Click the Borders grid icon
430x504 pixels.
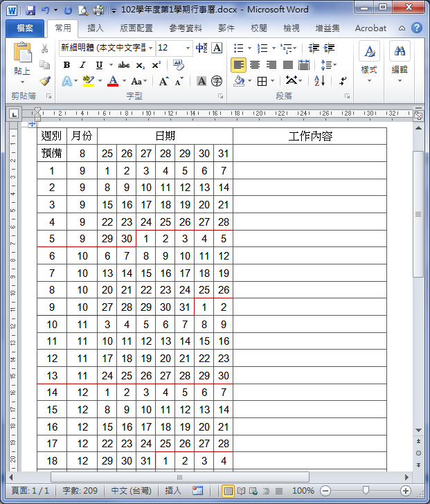pyautogui.click(x=262, y=81)
